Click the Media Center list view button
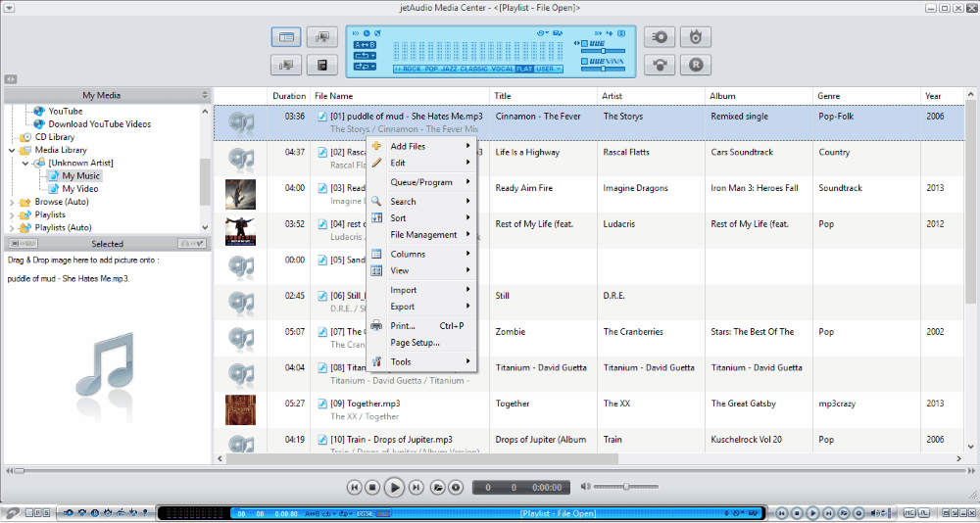This screenshot has height=523, width=980. tap(286, 37)
